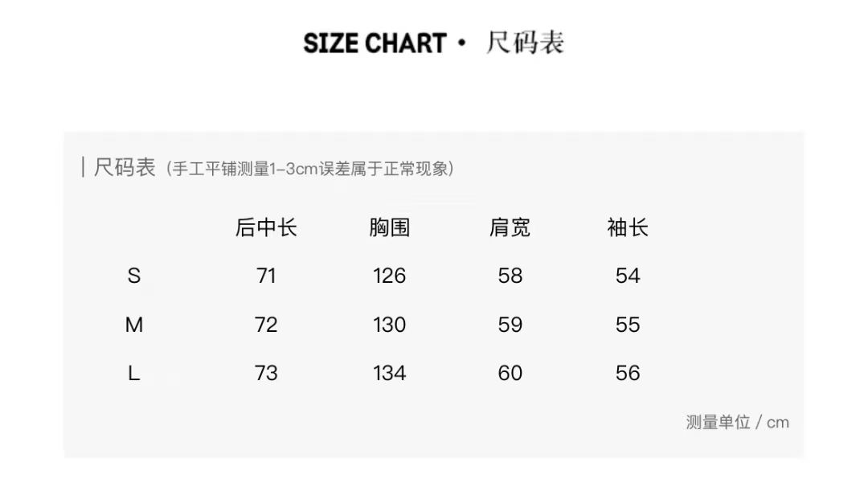The width and height of the screenshot is (868, 491).
Task: Select the 后中长 column header
Action: pos(266,227)
